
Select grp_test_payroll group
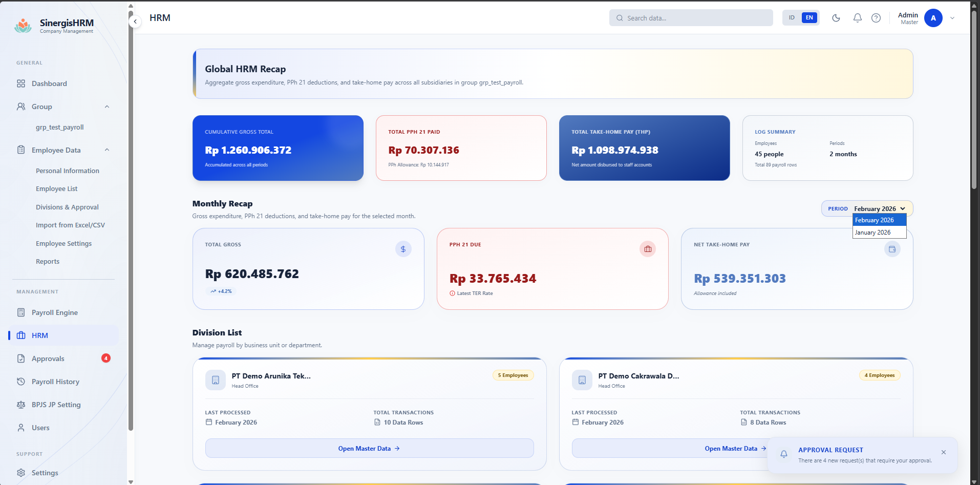pyautogui.click(x=60, y=127)
